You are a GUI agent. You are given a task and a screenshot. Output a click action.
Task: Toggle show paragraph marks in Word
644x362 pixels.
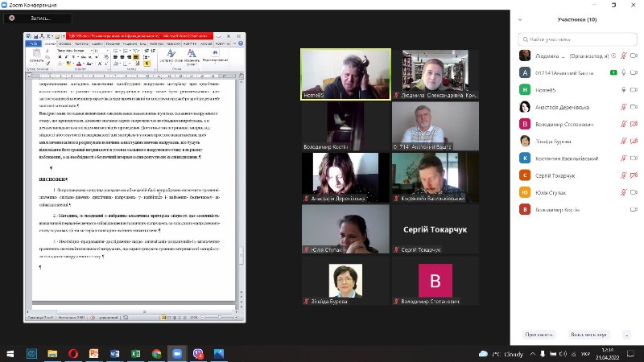[147, 64]
